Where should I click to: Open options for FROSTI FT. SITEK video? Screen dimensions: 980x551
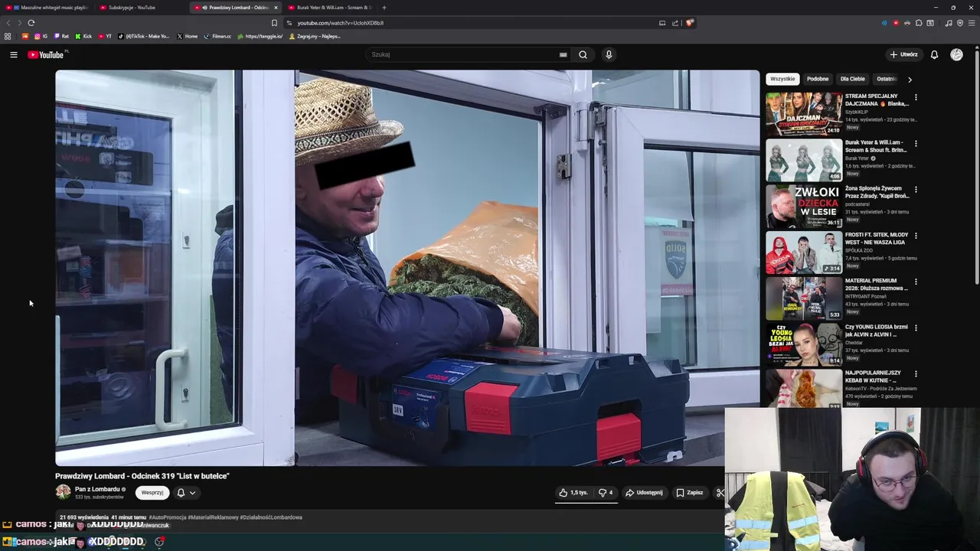click(x=916, y=236)
